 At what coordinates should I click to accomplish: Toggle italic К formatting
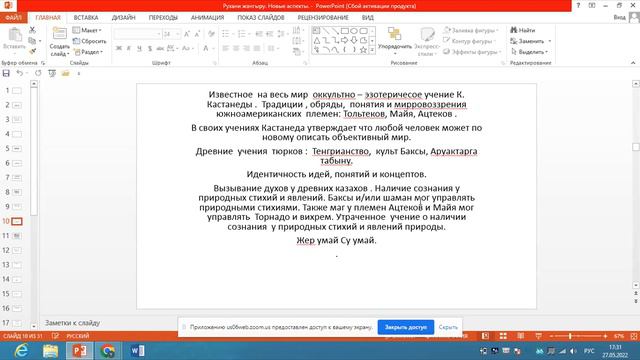pos(129,49)
